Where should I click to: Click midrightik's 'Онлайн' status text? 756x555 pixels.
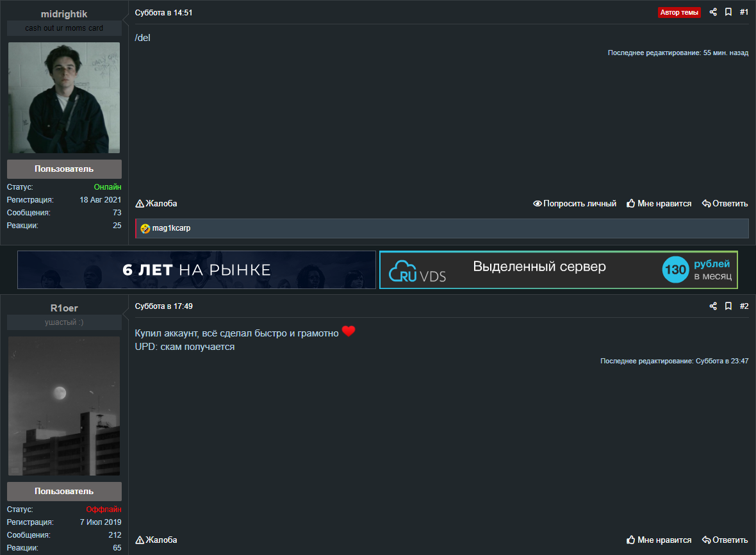108,187
